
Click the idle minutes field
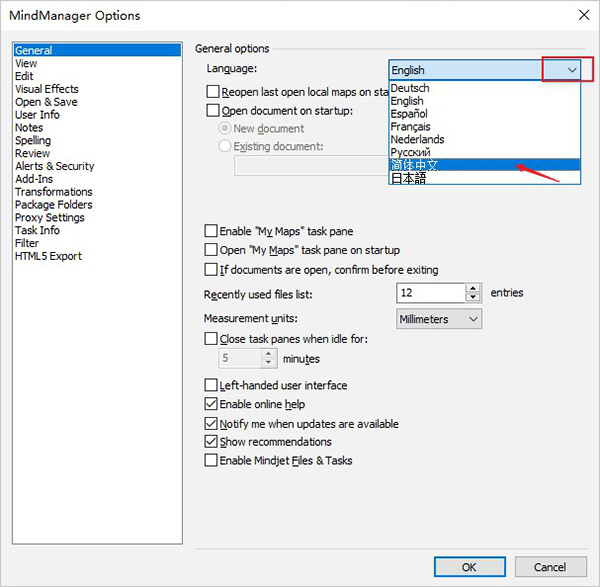(x=240, y=359)
